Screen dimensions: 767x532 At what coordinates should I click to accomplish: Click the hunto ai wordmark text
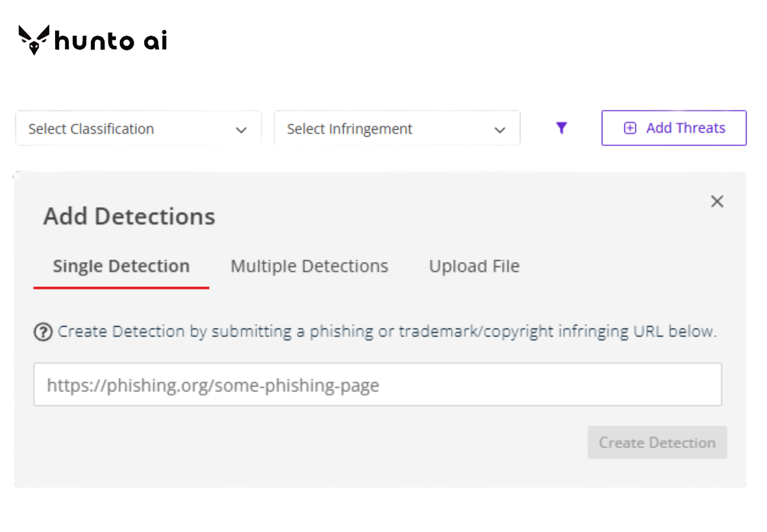coord(111,41)
